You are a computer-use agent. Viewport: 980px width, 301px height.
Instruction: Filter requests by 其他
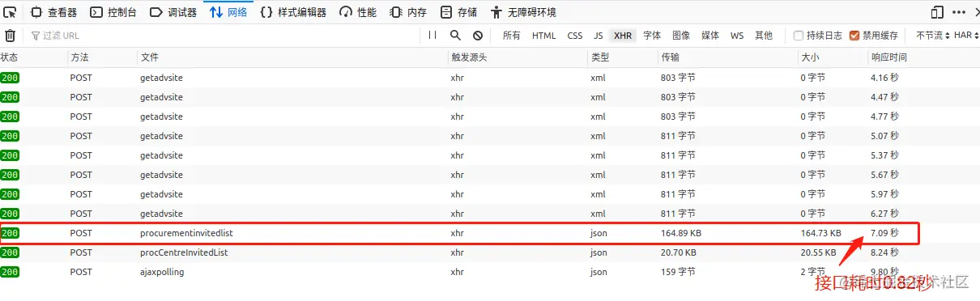[x=764, y=36]
